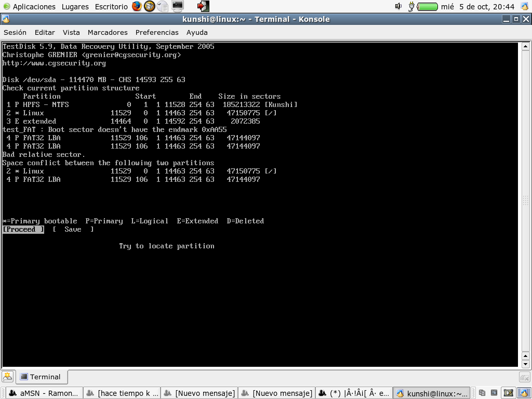Switch to the '(*) |Â·!Âi[' taskbar window
This screenshot has height=399, width=532.
354,393
